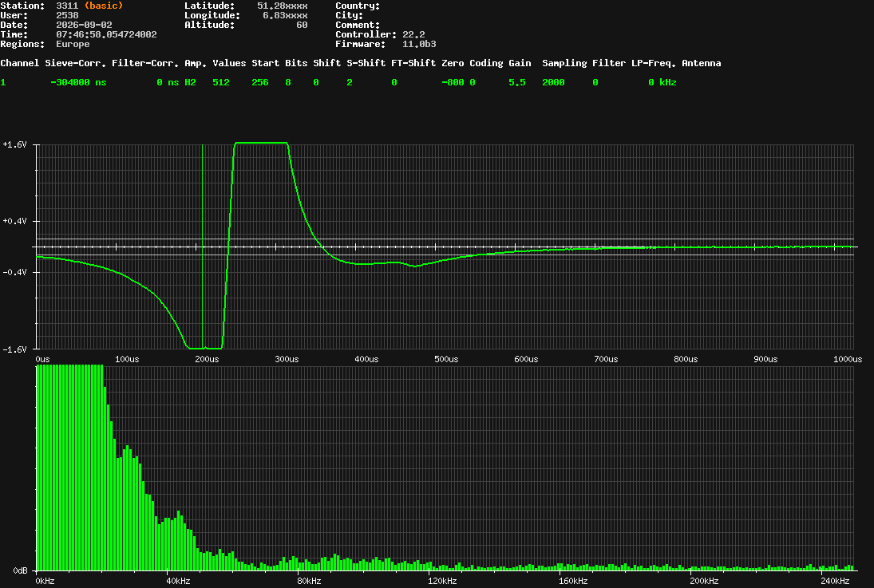Click the sampling value 2000
Image resolution: width=874 pixels, height=588 pixels.
click(x=553, y=82)
